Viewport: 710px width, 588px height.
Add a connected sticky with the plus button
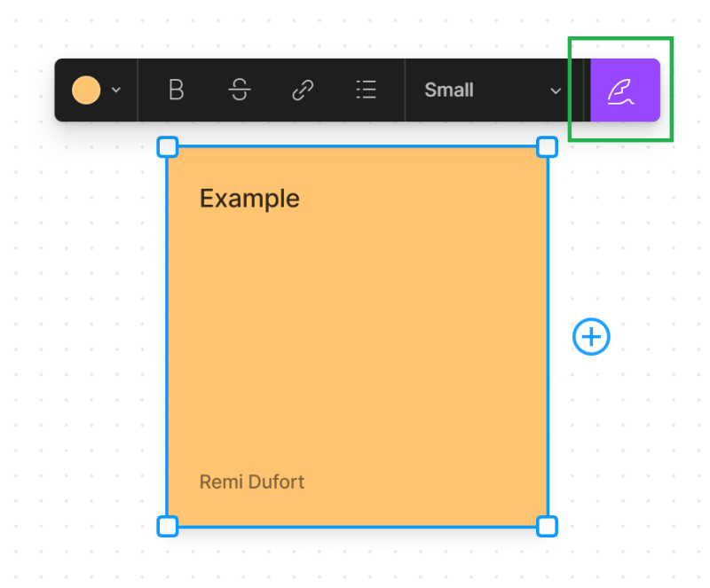(x=591, y=337)
